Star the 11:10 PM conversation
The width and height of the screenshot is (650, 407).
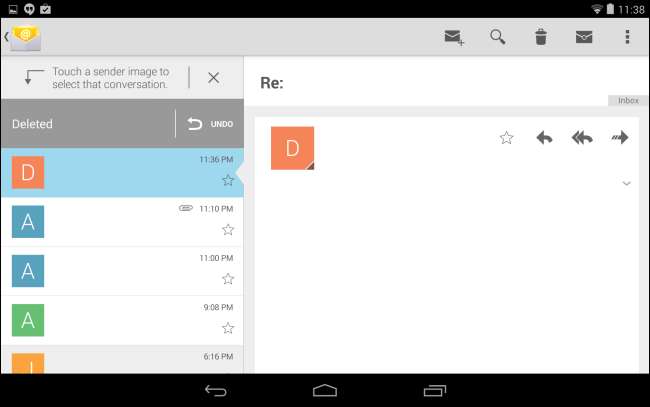click(228, 229)
